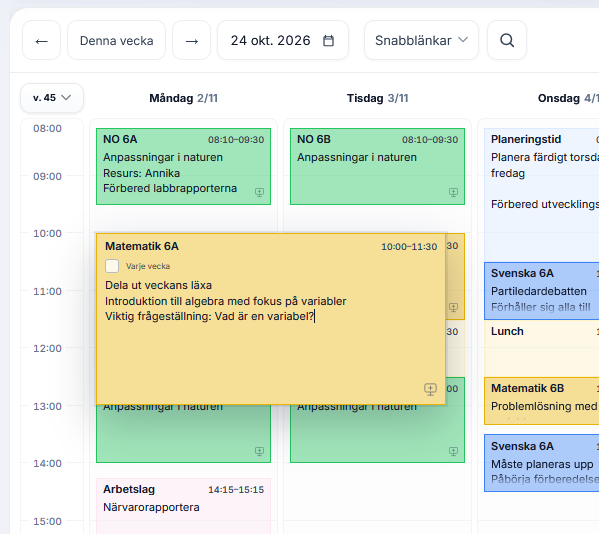Open the Matematik 6B card
The height and width of the screenshot is (534, 599).
pos(542,401)
